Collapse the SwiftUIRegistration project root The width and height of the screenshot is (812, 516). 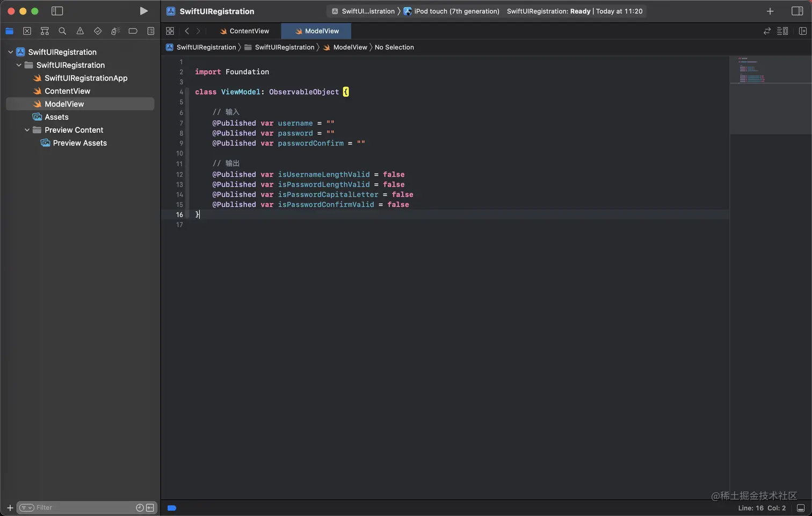tap(10, 52)
